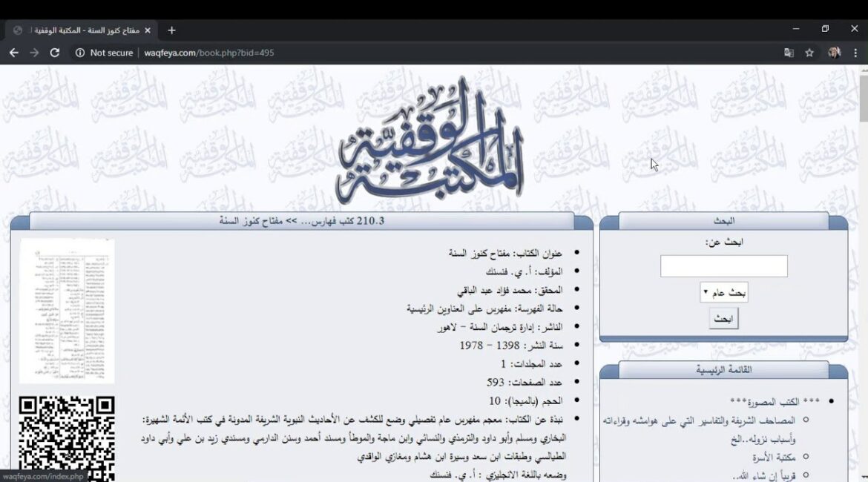Open the بحث عام search type dropdown

[723, 292]
